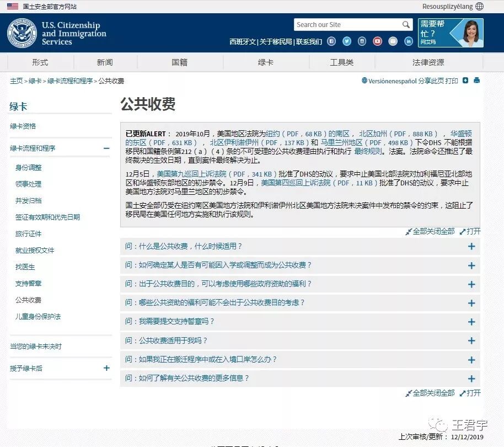Open the Instagram social icon

click(x=362, y=41)
